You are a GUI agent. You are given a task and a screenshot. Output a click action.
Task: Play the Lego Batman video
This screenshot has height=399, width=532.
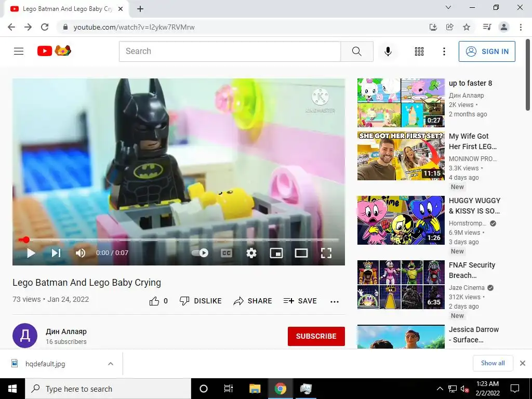pos(31,253)
